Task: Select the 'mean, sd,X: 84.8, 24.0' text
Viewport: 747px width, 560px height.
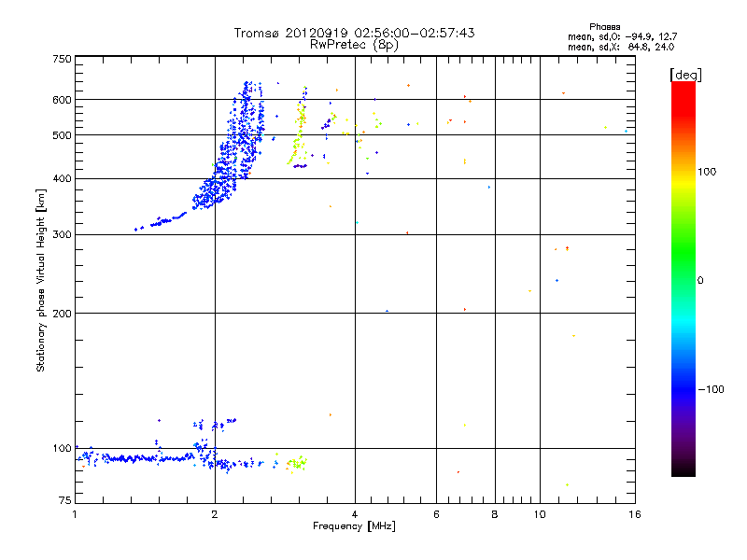Action: 621,47
